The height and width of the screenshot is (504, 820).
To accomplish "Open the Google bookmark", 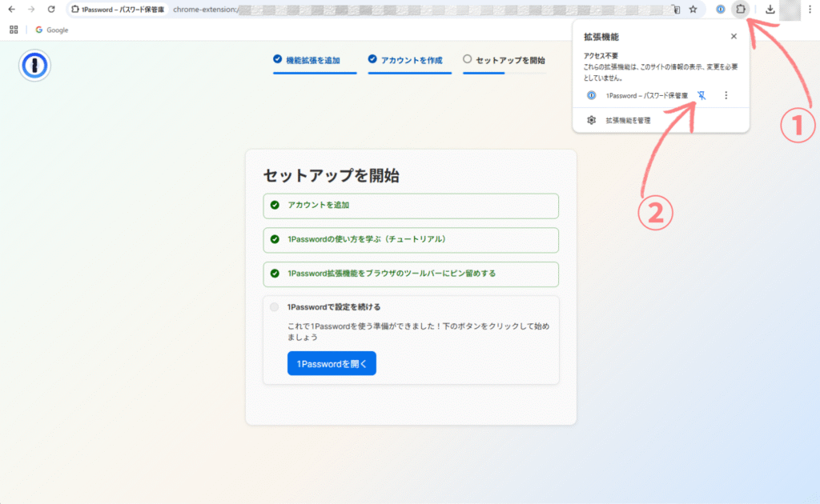I will coord(52,30).
